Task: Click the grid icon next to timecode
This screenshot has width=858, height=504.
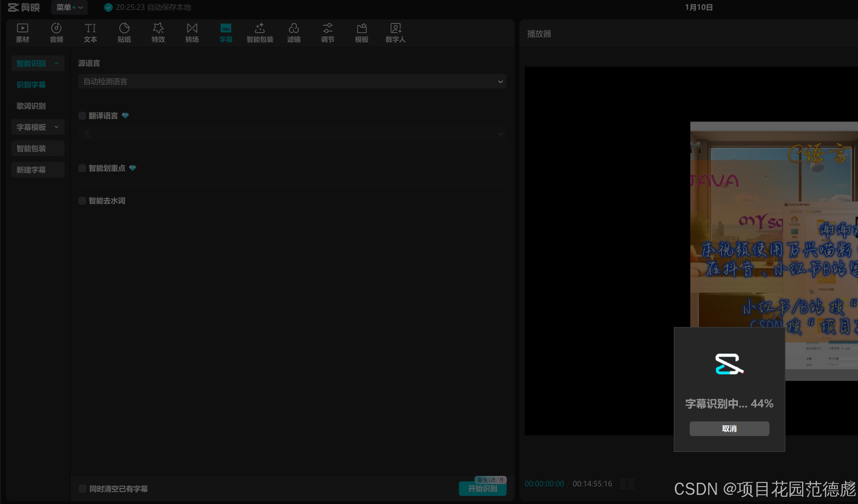Action: pyautogui.click(x=627, y=483)
